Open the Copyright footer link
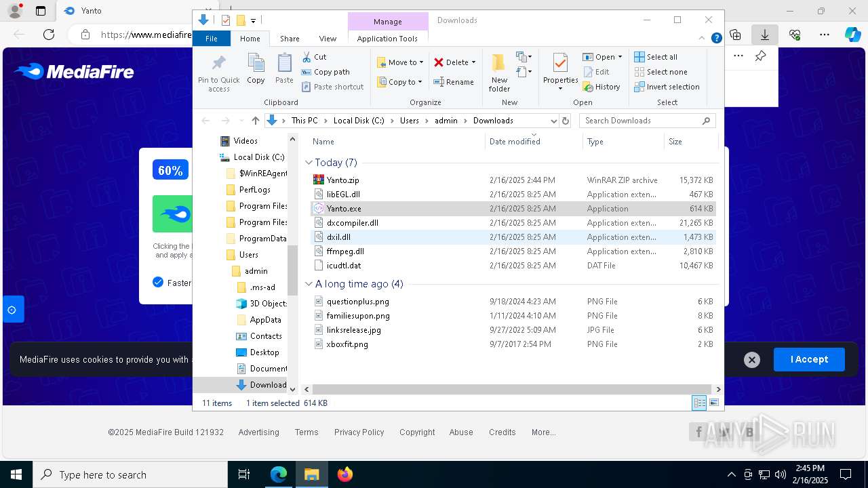Image resolution: width=868 pixels, height=488 pixels. (x=417, y=432)
